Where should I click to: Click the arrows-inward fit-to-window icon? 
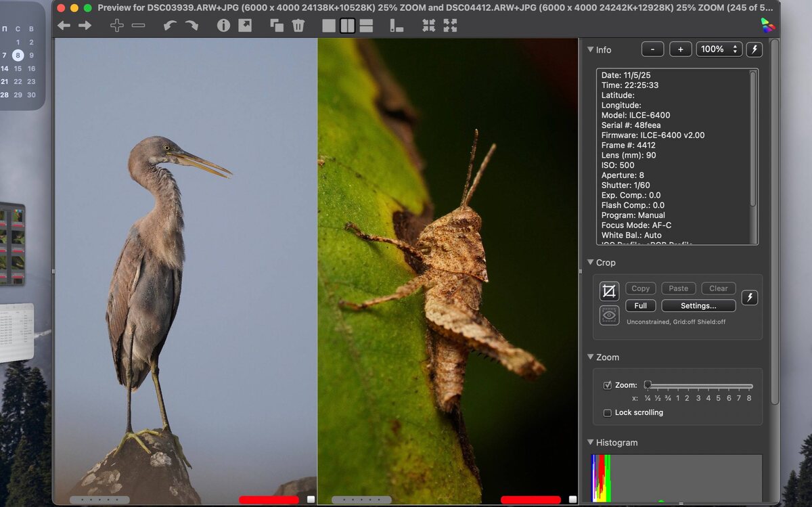click(x=429, y=26)
